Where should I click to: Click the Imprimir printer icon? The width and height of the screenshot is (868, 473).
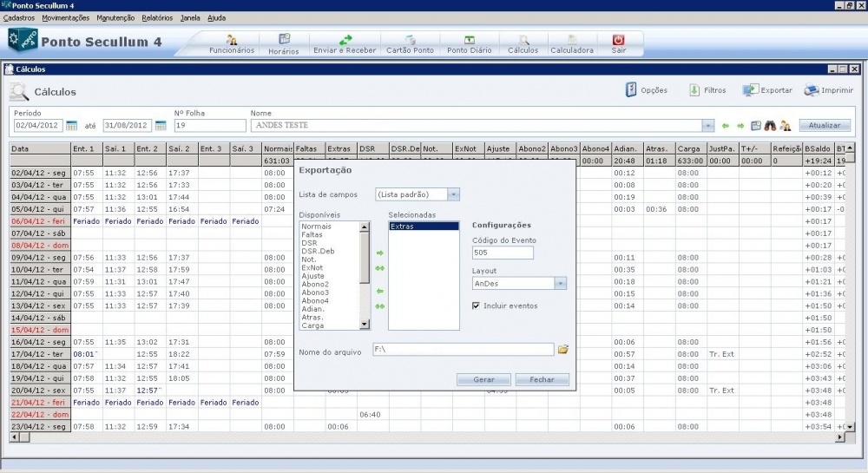[x=828, y=89]
